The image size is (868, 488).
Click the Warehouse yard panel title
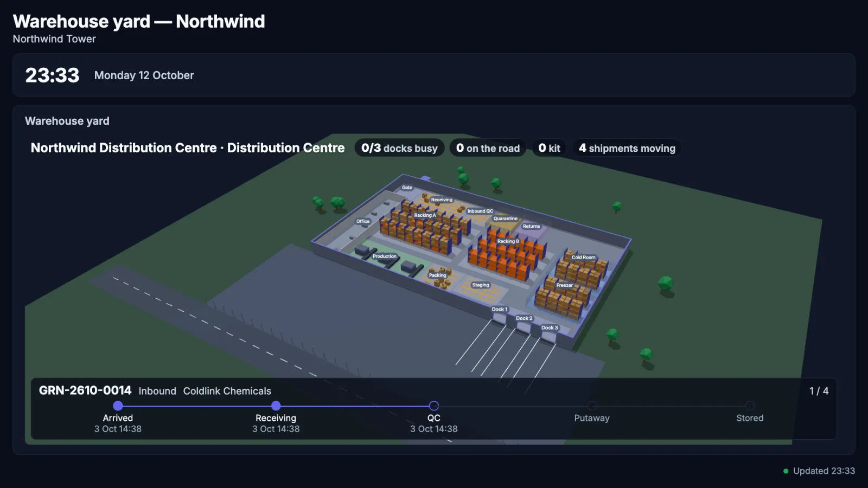tap(67, 121)
